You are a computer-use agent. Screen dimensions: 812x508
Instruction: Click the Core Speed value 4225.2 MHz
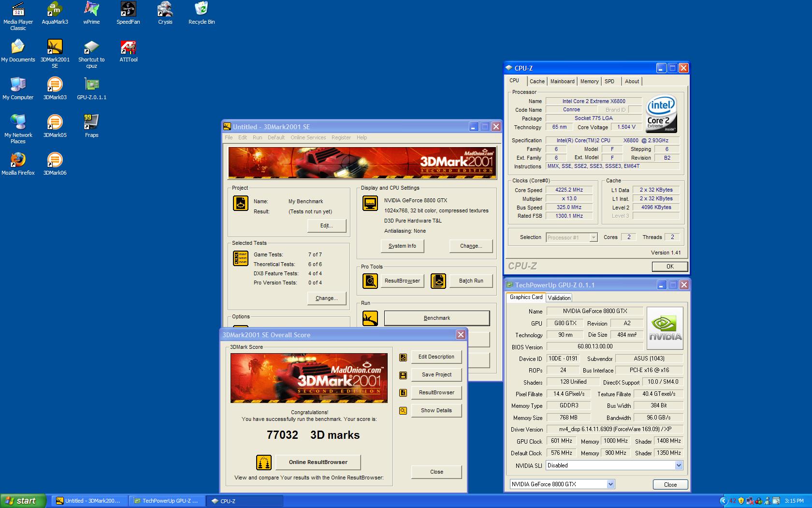pyautogui.click(x=569, y=190)
